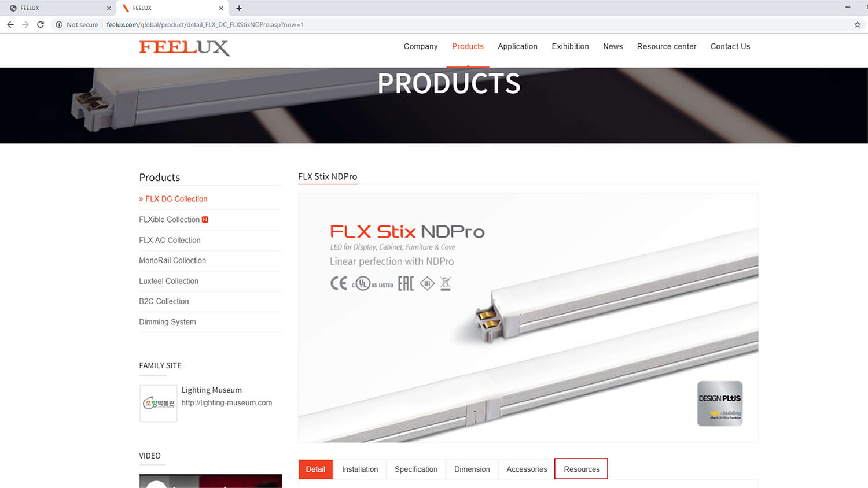Open FLXible Collection category
This screenshot has width=868, height=488.
click(170, 220)
